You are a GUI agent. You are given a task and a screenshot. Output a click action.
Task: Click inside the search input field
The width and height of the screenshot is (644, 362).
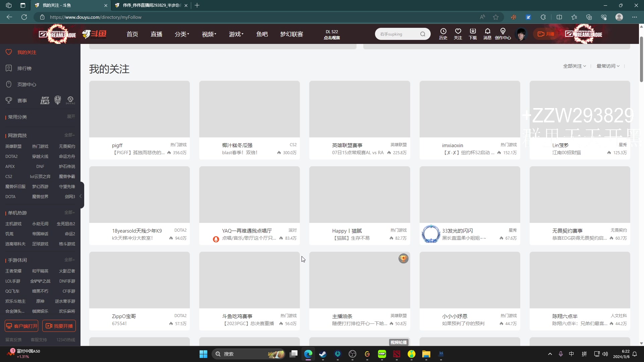pyautogui.click(x=396, y=34)
